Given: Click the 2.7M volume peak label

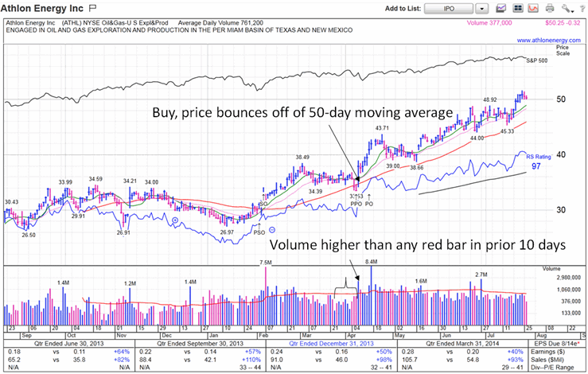Looking at the screenshot, I should pos(481,275).
